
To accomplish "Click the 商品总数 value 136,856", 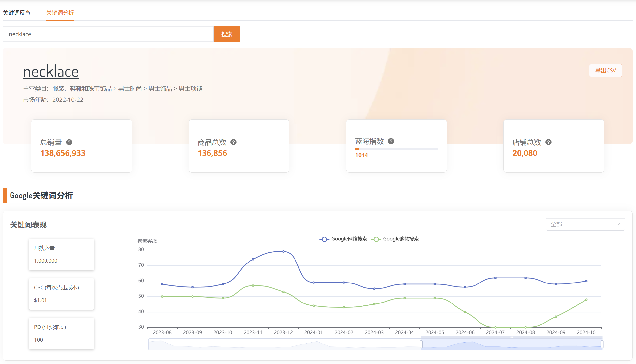I will (x=212, y=153).
